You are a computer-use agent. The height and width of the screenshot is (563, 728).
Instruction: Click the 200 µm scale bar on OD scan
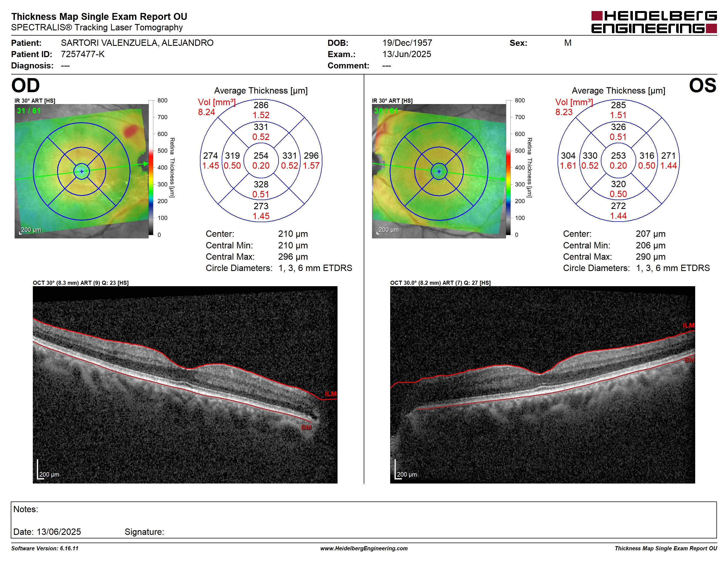[x=48, y=469]
